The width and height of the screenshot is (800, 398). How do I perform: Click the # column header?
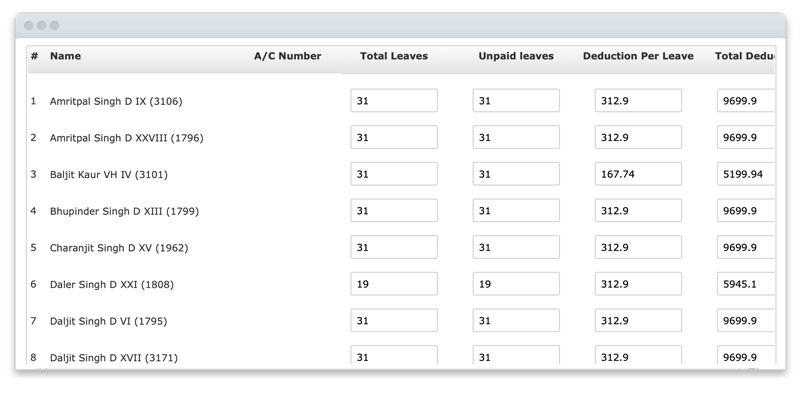pyautogui.click(x=34, y=56)
